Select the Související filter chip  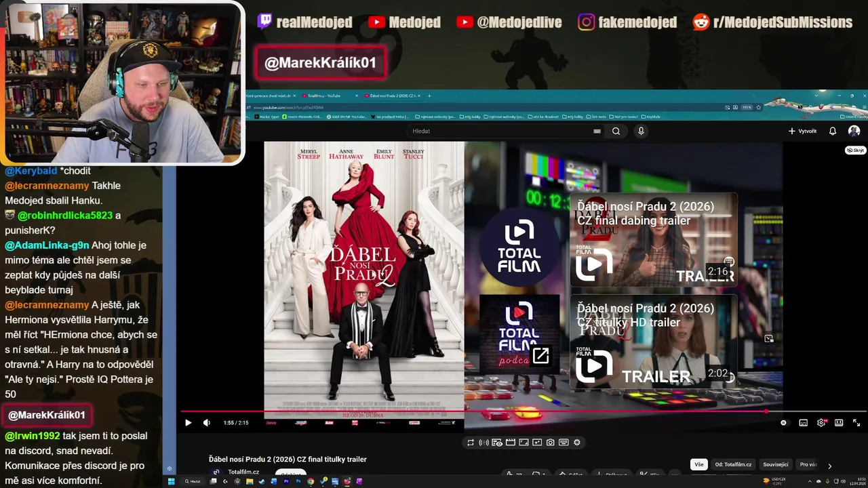776,464
